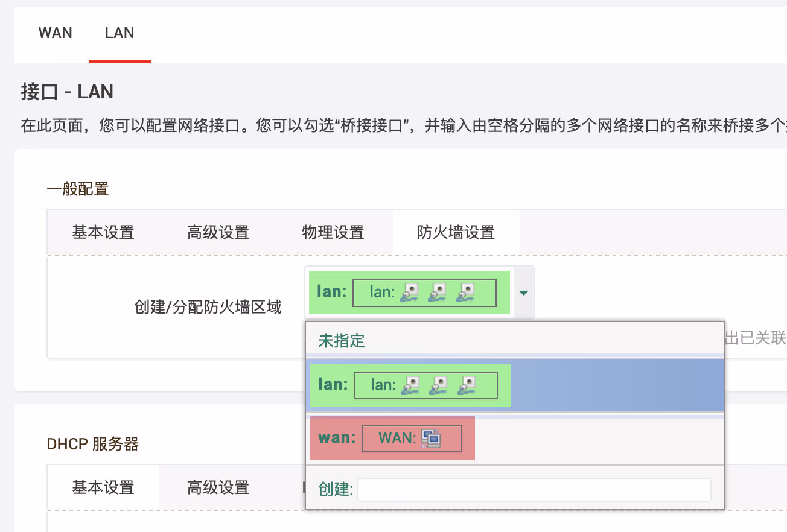787x532 pixels.
Task: Click last ethernet icon in highlighted lan list option
Action: tap(466, 385)
